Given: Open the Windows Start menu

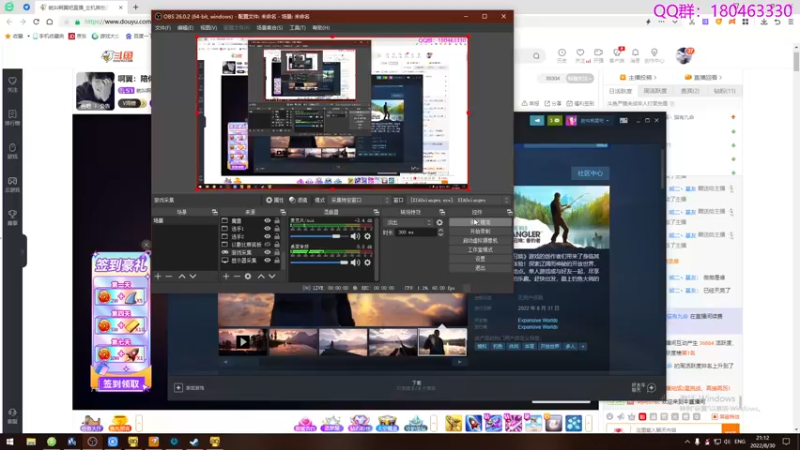Looking at the screenshot, I should point(10,442).
